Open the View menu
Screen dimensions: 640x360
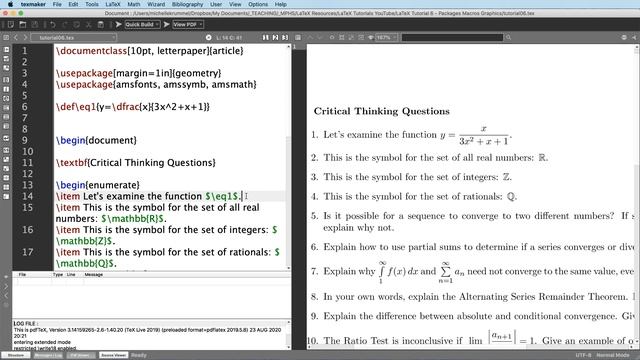235,4
